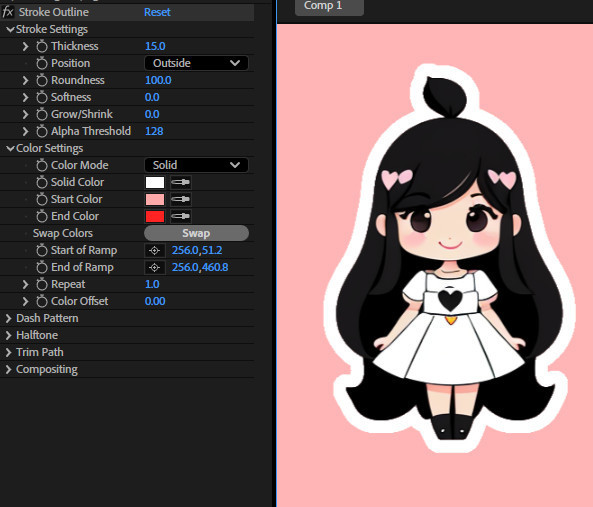The image size is (593, 507).
Task: Toggle the Thickness stopwatch keyframe icon
Action: tap(42, 46)
